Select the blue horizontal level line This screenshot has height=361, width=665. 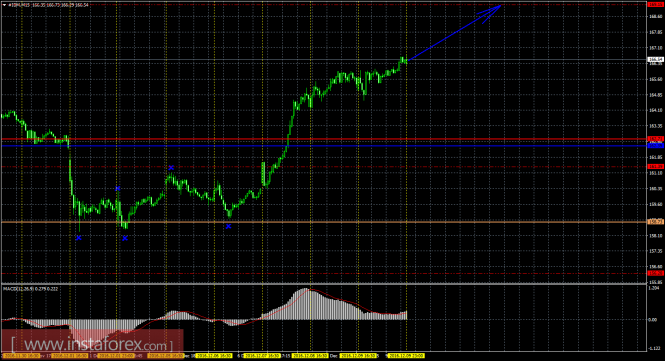(x=324, y=146)
